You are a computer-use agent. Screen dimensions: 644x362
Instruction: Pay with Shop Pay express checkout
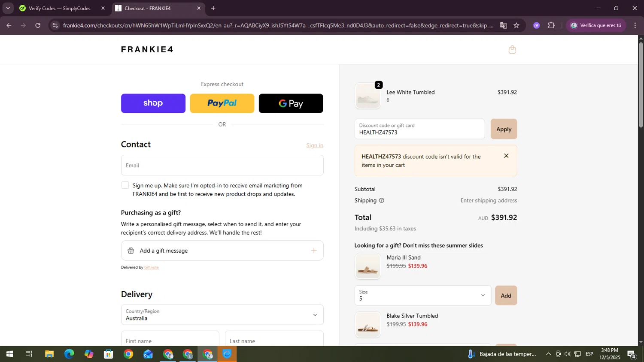pyautogui.click(x=153, y=103)
